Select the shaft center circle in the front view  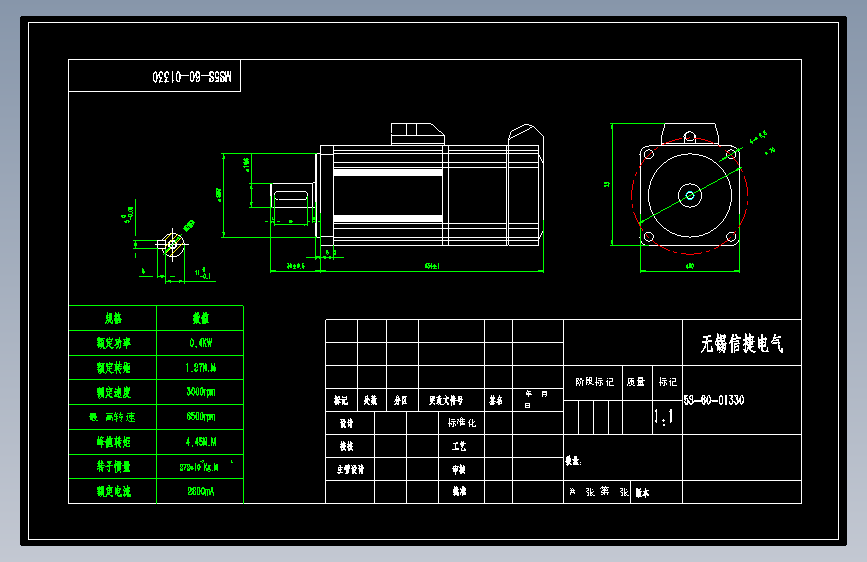[690, 195]
